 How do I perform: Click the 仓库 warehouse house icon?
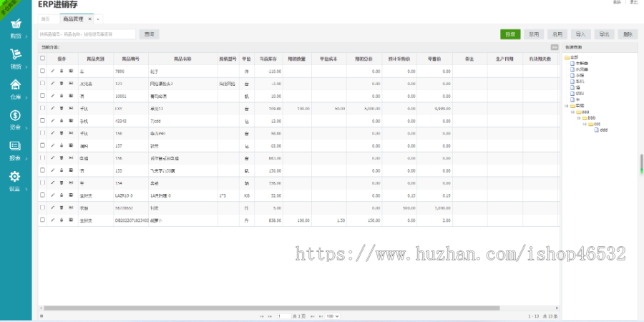[15, 86]
